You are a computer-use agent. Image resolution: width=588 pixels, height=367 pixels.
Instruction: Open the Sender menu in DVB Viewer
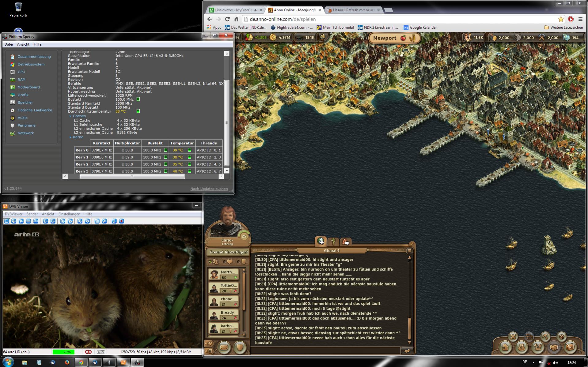tap(32, 214)
